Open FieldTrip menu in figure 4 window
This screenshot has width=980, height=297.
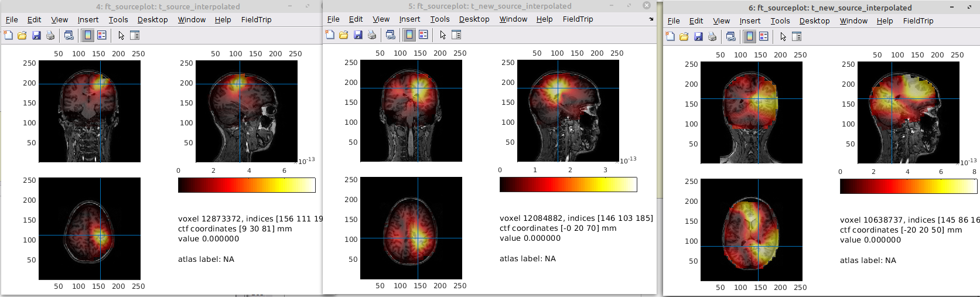[256, 19]
